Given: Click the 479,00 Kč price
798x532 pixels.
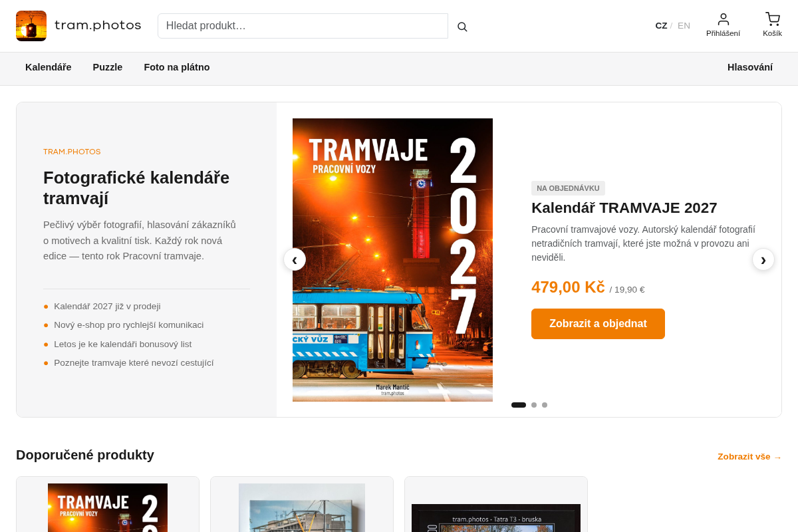Looking at the screenshot, I should point(568,287).
